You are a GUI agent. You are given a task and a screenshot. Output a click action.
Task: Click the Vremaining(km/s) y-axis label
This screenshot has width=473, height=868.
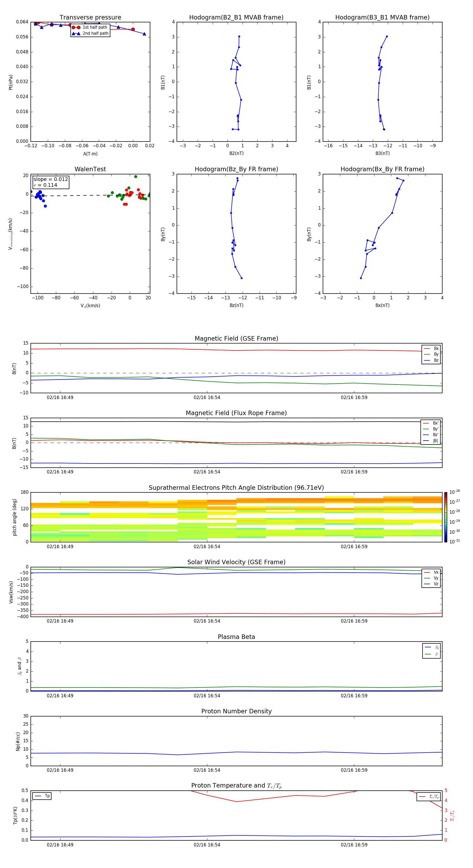(11, 234)
